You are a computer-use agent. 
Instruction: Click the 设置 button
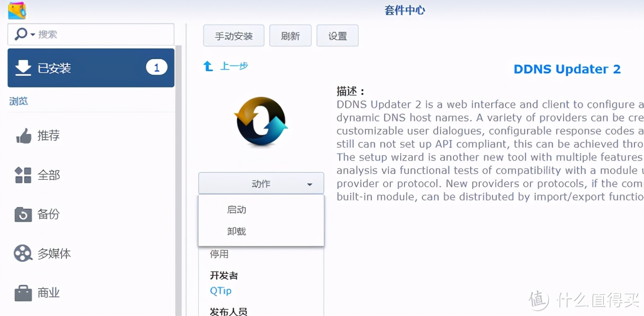click(337, 35)
